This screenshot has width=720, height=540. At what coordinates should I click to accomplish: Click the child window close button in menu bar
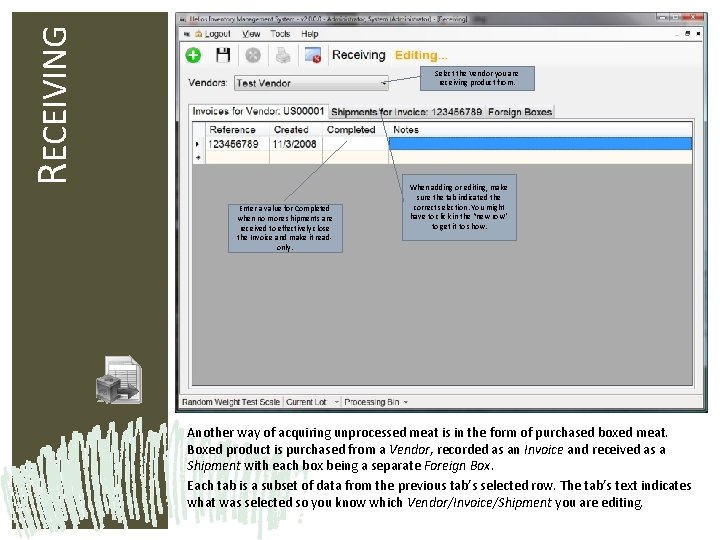click(698, 34)
